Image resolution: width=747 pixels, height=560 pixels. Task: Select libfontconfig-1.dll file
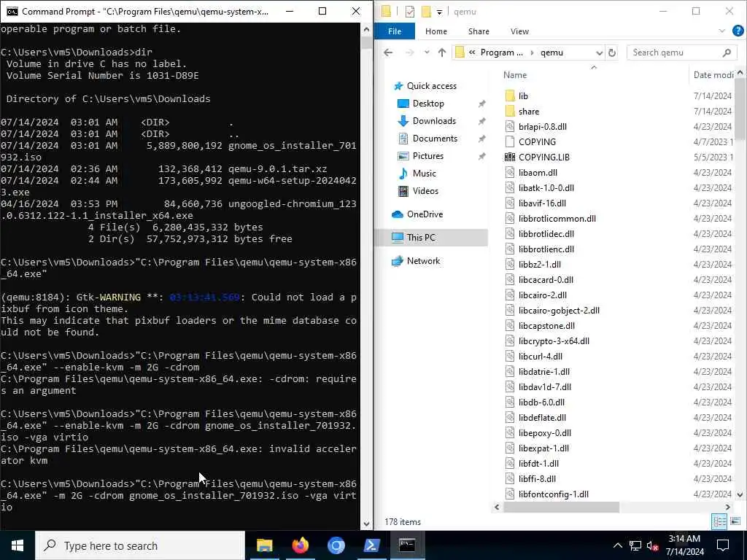[554, 494]
